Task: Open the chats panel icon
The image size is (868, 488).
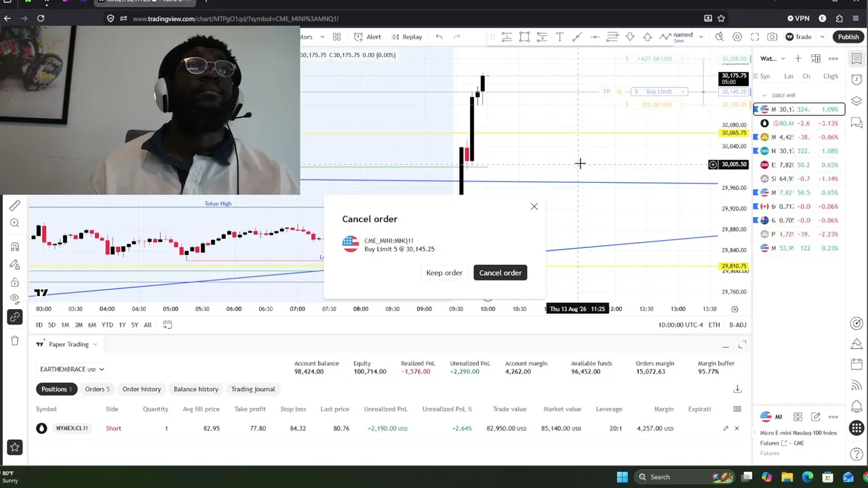Action: (856, 123)
